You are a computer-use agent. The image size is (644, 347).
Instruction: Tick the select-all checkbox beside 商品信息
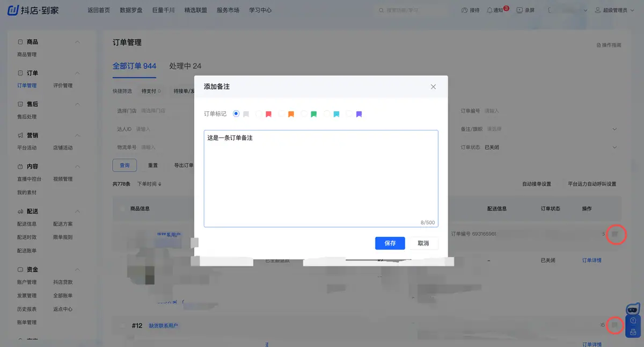point(122,208)
